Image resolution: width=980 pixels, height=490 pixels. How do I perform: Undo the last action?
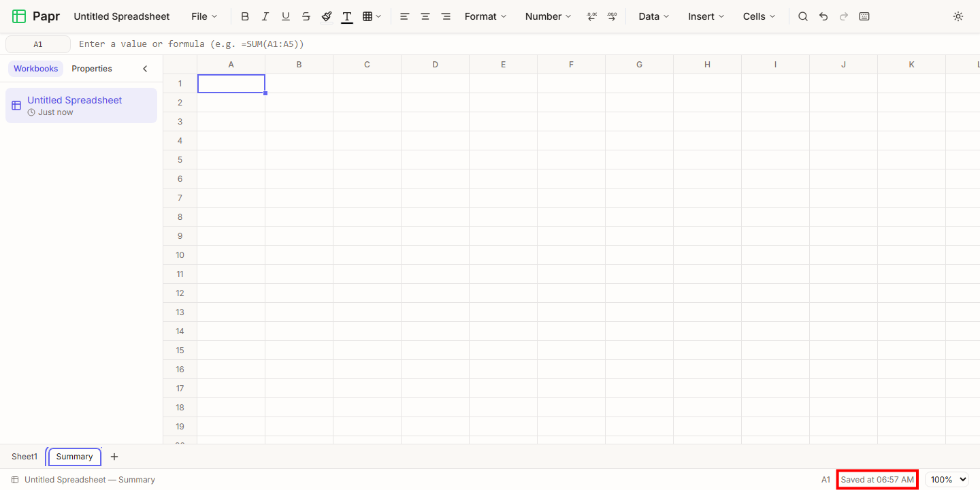click(823, 16)
